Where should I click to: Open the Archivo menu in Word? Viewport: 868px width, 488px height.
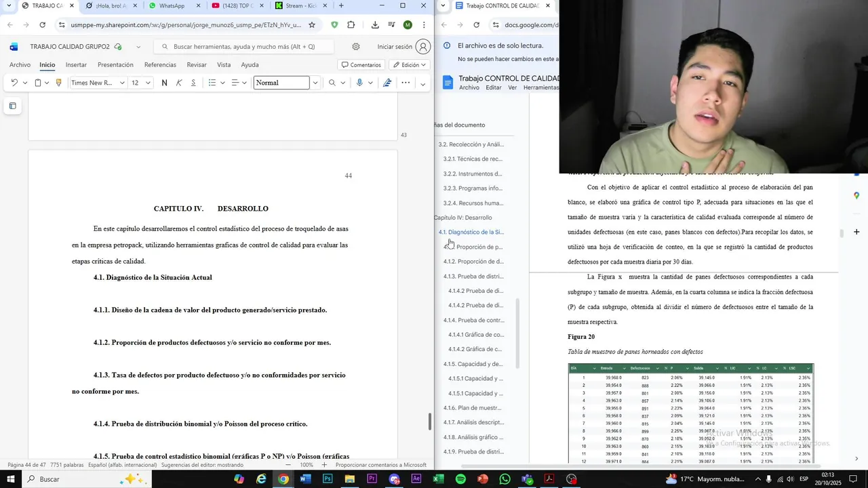click(x=20, y=65)
